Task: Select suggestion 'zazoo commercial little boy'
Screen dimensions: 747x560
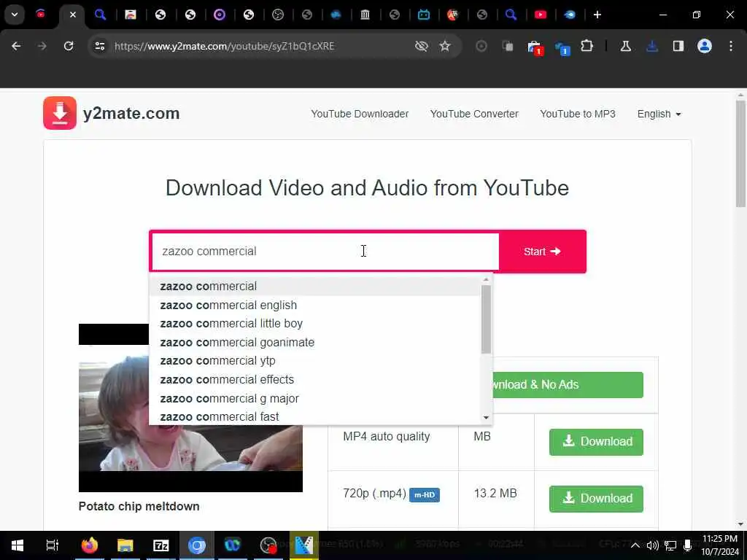Action: click(314, 324)
